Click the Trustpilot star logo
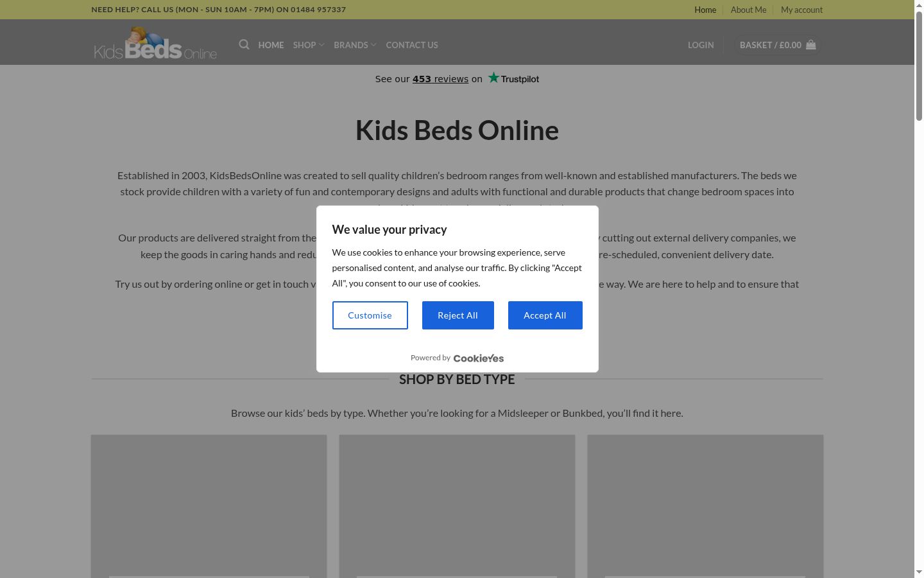924x578 pixels. pyautogui.click(x=513, y=78)
